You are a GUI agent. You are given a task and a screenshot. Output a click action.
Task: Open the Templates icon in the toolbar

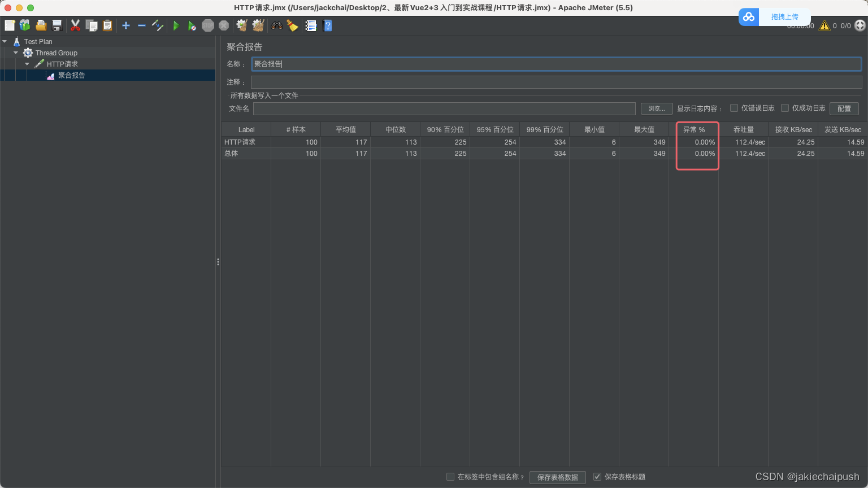pyautogui.click(x=25, y=25)
